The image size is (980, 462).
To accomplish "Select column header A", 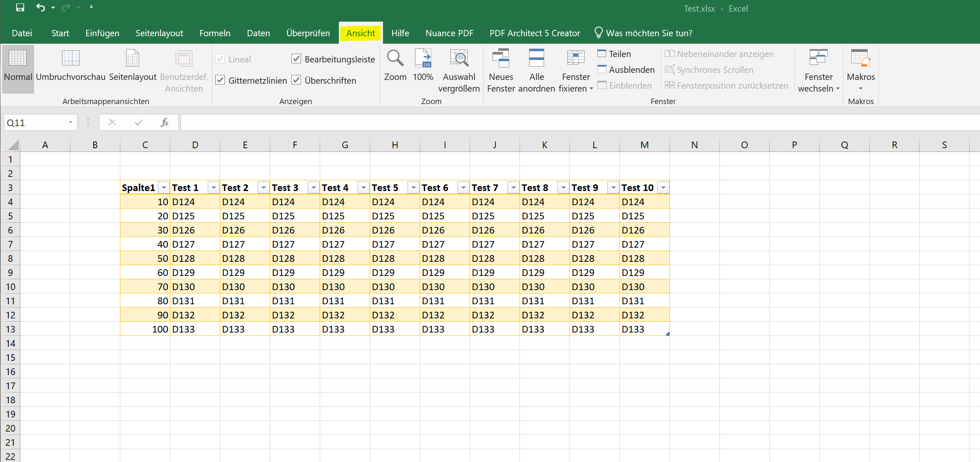I will (45, 145).
